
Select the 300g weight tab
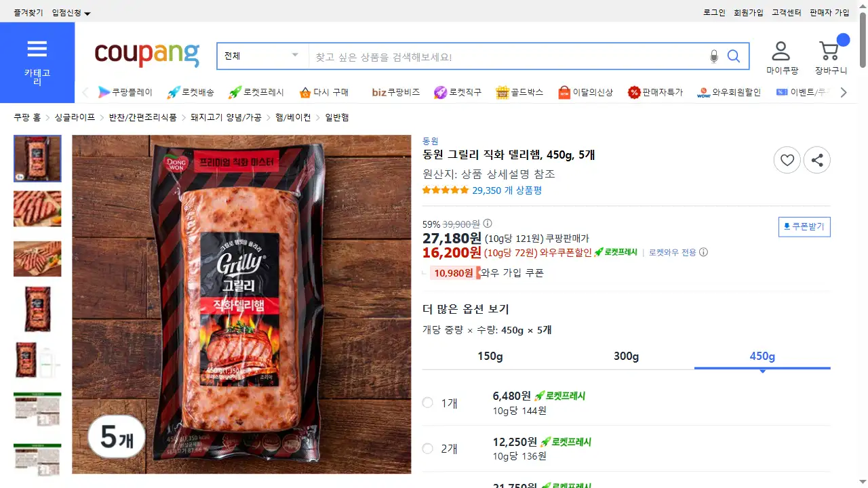tap(627, 357)
